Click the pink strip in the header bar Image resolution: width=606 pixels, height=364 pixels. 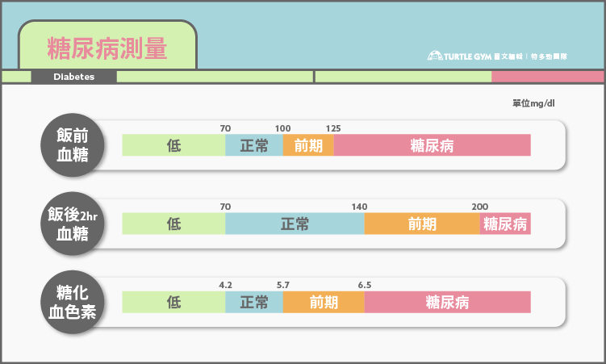coord(547,77)
